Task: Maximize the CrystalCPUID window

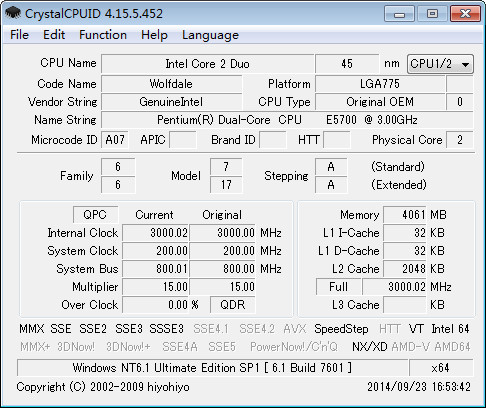Action: pyautogui.click(x=432, y=14)
